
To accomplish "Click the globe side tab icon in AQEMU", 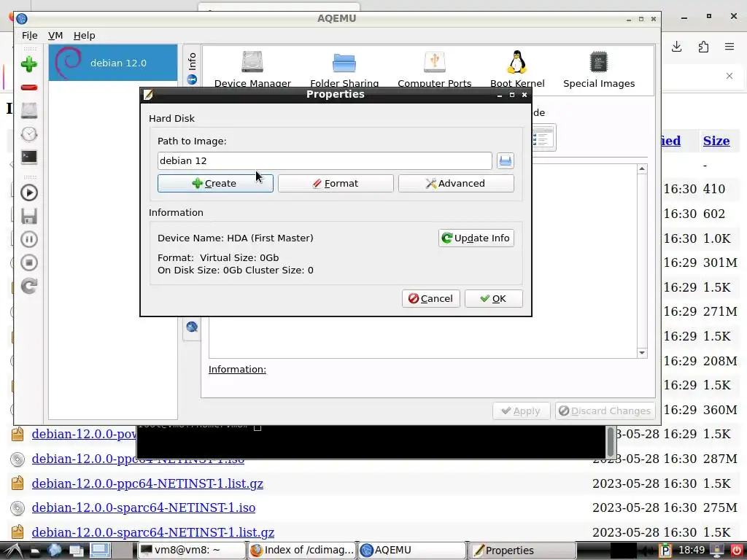I will tap(192, 327).
